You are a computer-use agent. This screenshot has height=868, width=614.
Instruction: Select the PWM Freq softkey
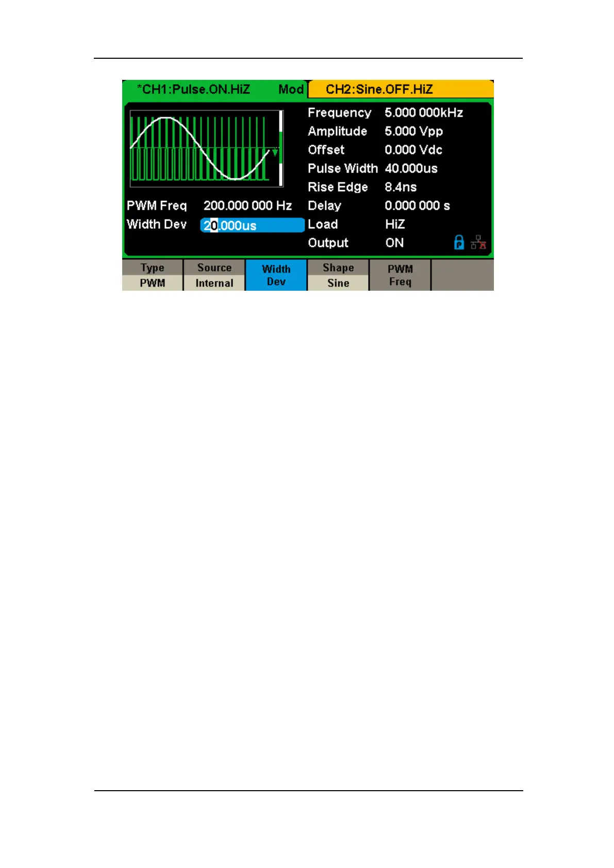[400, 275]
